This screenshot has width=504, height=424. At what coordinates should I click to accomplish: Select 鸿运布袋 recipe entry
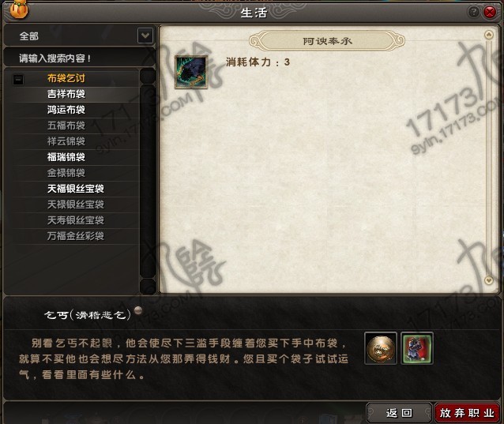(66, 110)
